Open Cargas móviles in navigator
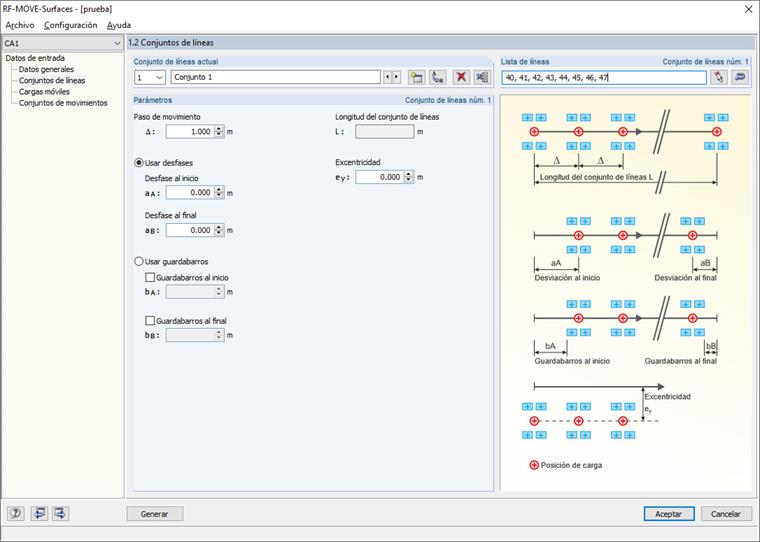 [x=44, y=92]
